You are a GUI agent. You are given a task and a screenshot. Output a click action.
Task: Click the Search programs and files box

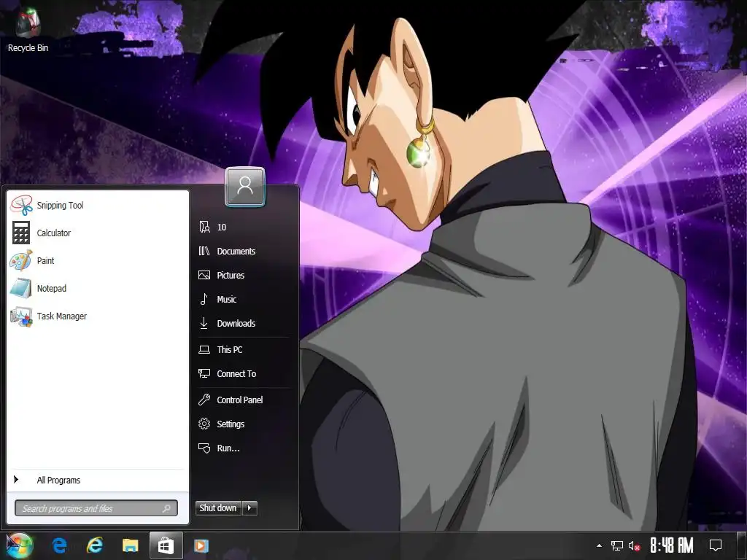tap(96, 508)
